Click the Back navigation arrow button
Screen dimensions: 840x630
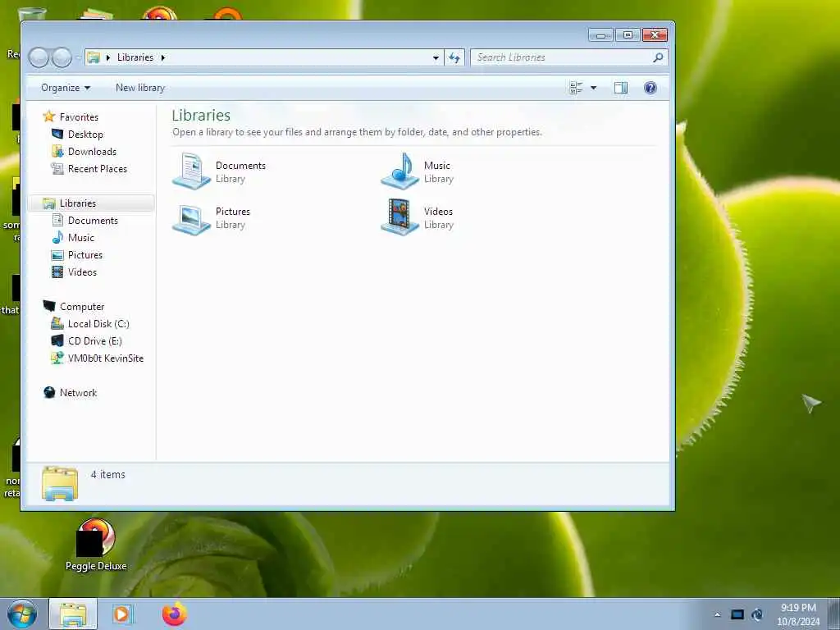tap(39, 57)
